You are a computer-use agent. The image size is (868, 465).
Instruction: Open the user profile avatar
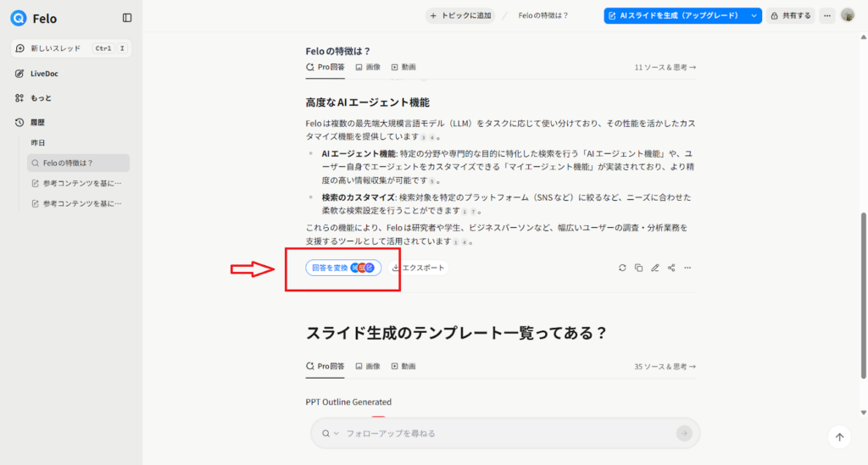(x=848, y=15)
